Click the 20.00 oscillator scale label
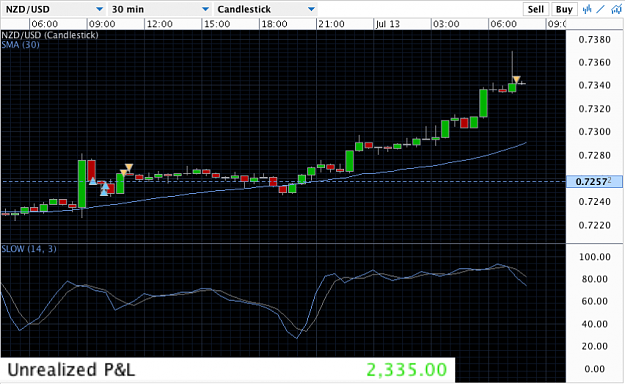625x384 pixels. (x=595, y=347)
